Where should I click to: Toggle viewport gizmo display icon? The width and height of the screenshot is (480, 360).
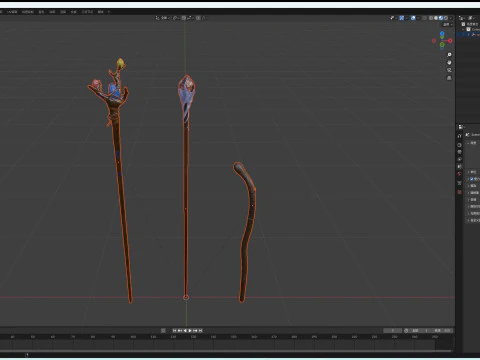tap(402, 18)
